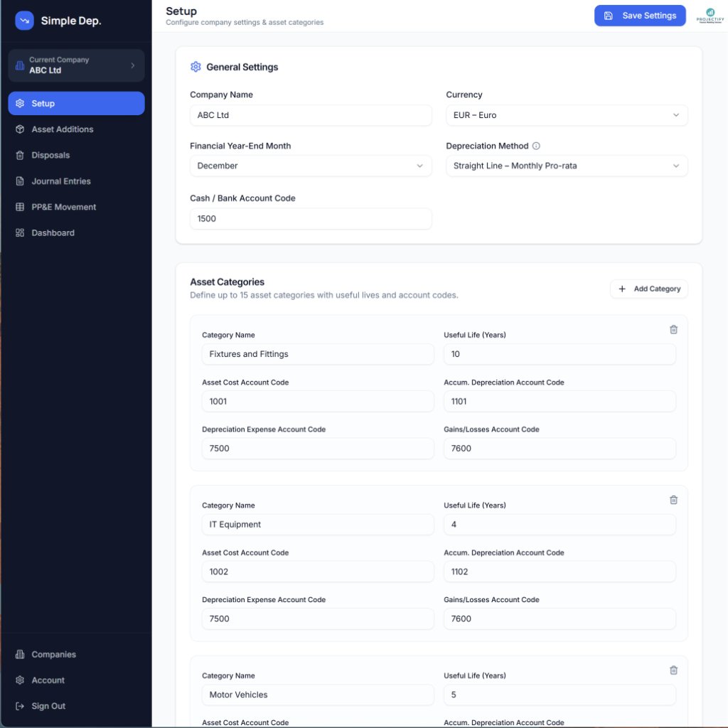Click the building icon in Current Company card

click(20, 65)
